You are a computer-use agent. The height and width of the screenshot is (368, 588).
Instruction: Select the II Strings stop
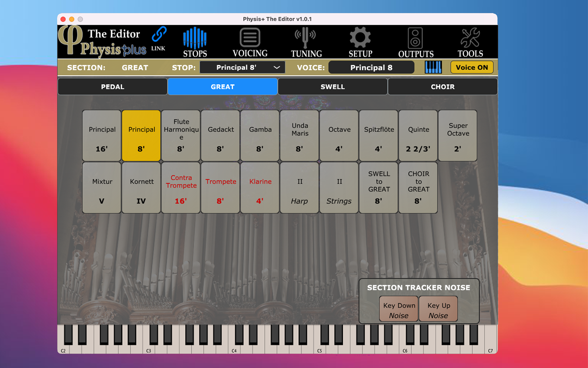pos(339,188)
